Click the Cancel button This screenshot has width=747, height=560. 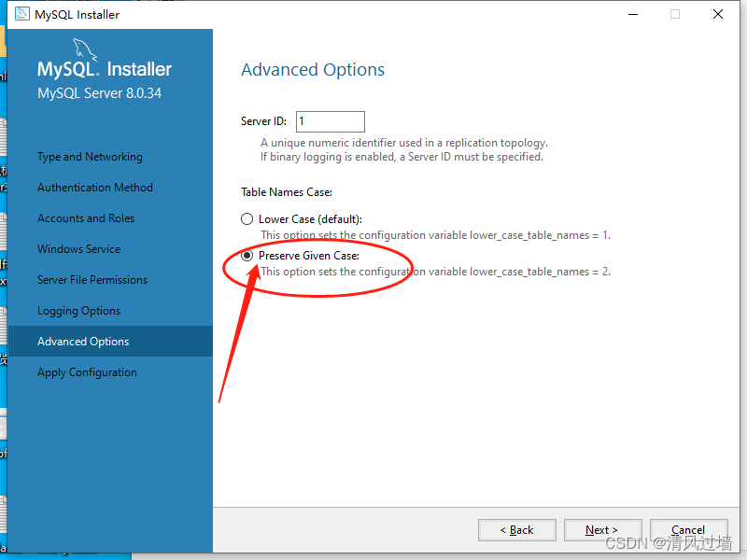pos(688,530)
